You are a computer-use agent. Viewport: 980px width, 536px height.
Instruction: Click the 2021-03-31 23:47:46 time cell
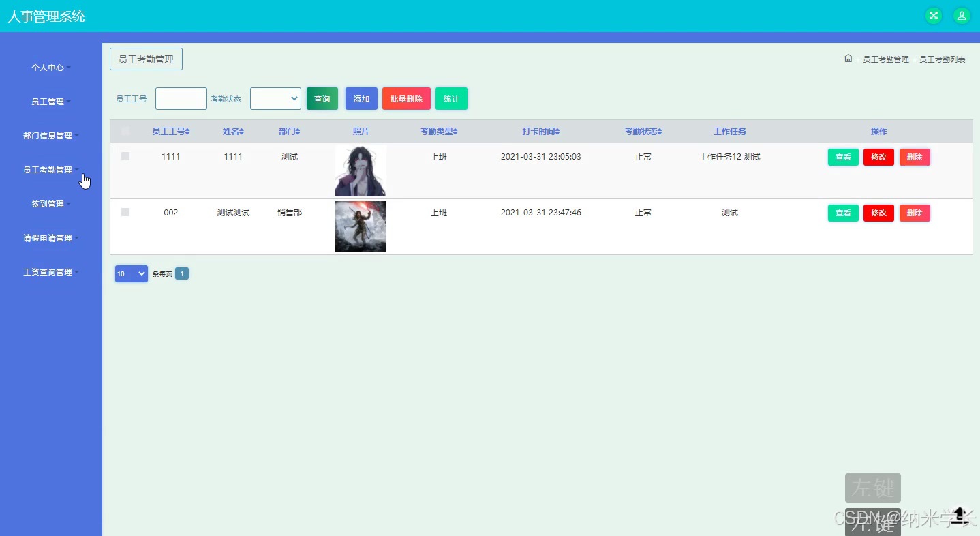click(x=541, y=213)
